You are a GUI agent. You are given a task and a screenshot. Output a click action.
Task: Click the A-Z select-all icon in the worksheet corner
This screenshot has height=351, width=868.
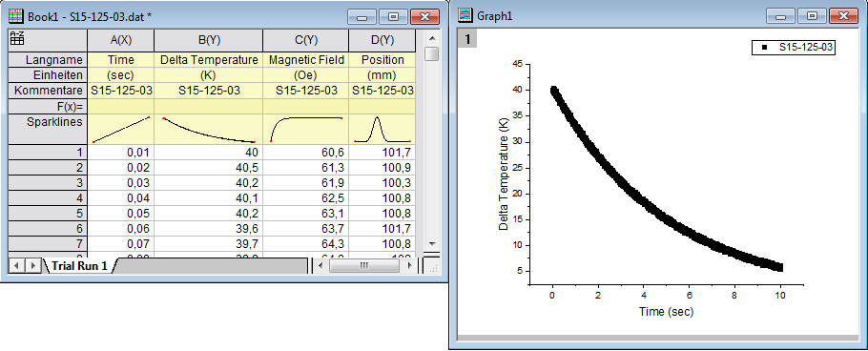click(16, 38)
